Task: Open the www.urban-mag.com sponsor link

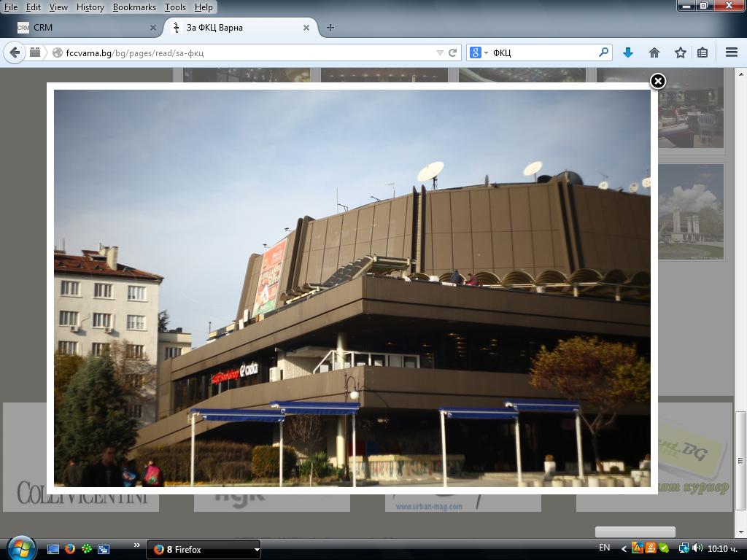Action: pos(429,506)
